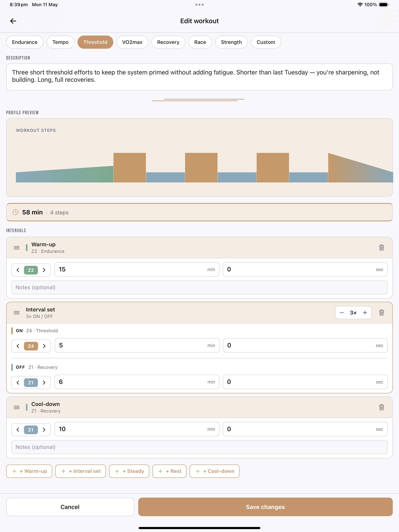The height and width of the screenshot is (532, 399).
Task: Select previous zone for Cool-down
Action: click(x=18, y=430)
